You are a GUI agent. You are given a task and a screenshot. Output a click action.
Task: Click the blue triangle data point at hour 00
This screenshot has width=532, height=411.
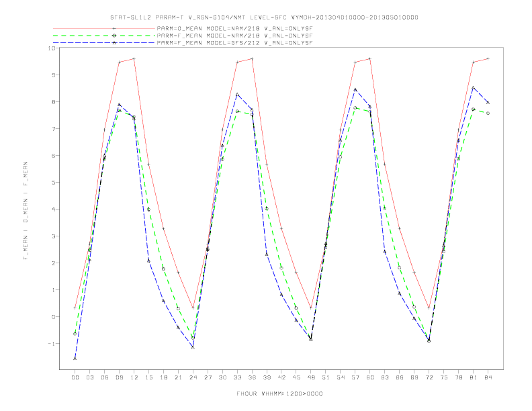tap(75, 359)
